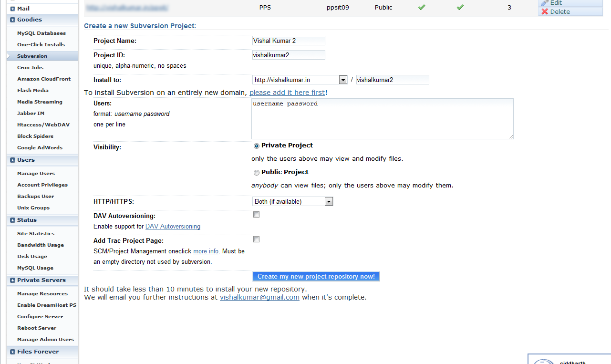This screenshot has width=611, height=364.
Task: Click the Delete red X icon
Action: pyautogui.click(x=545, y=11)
